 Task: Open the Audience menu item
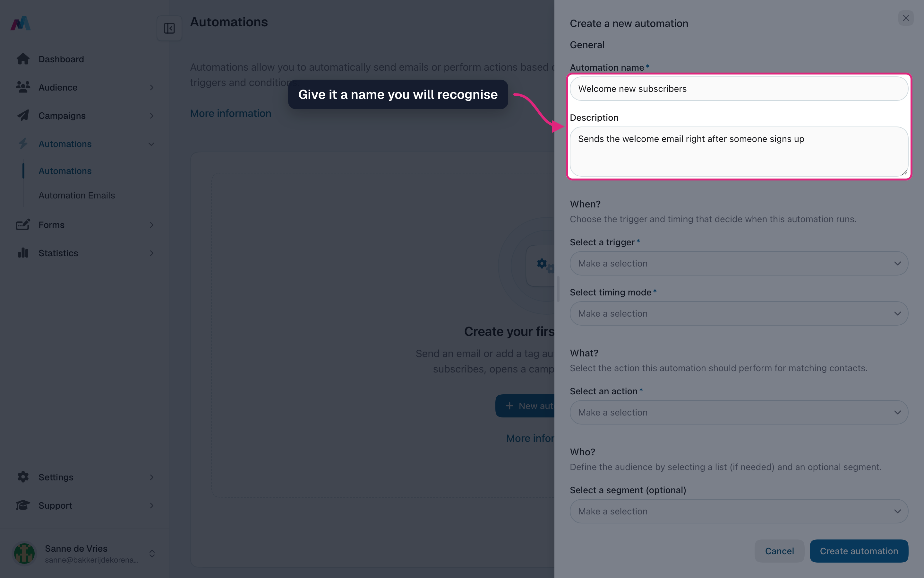click(x=85, y=87)
